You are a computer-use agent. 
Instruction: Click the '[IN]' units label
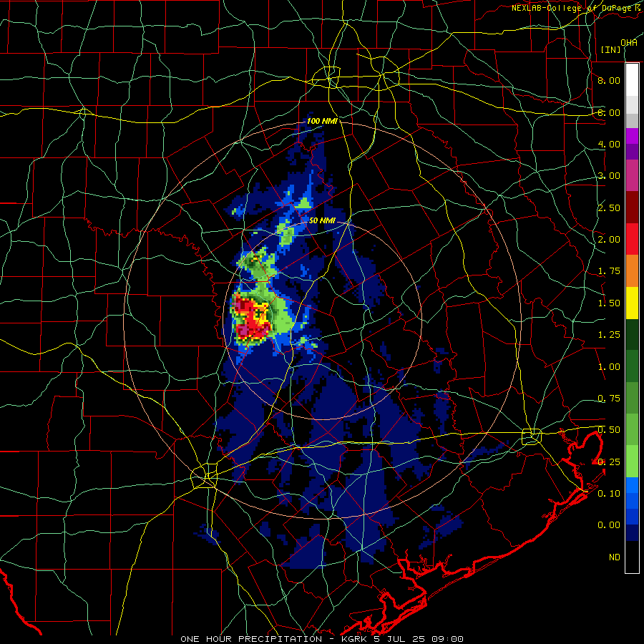coord(611,49)
